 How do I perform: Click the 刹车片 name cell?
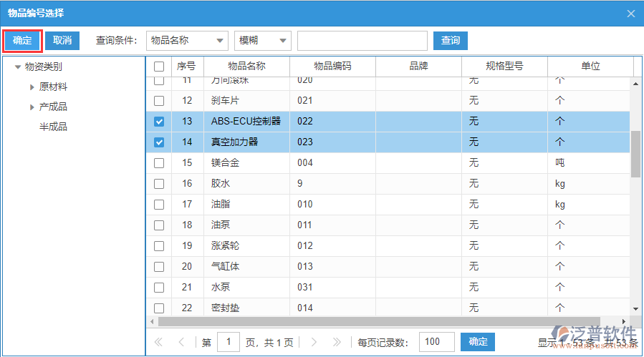coord(247,101)
